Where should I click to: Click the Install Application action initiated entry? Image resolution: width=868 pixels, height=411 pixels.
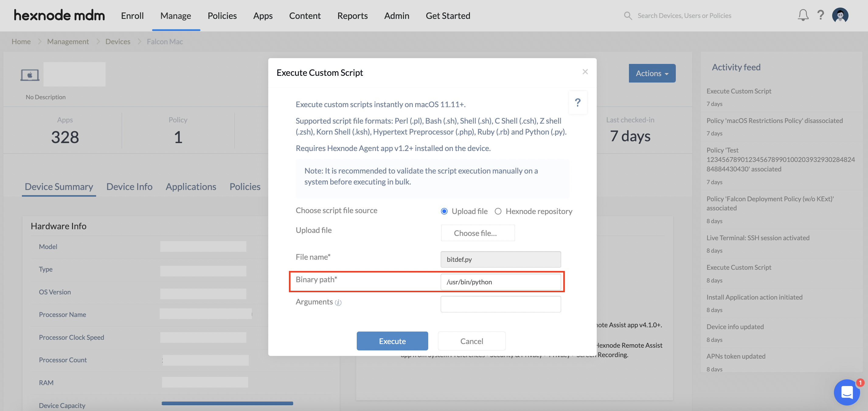point(754,297)
